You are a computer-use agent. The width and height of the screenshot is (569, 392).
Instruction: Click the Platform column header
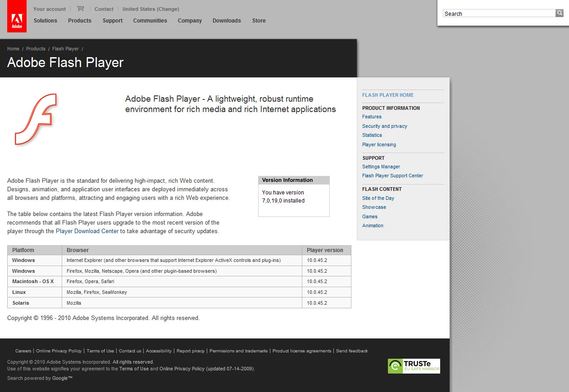[x=35, y=250]
